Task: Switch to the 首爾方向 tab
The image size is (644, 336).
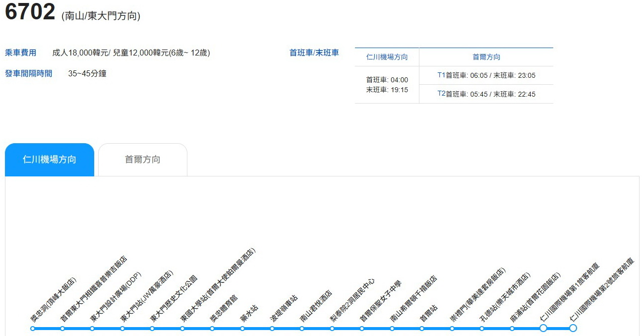Action: 143,159
